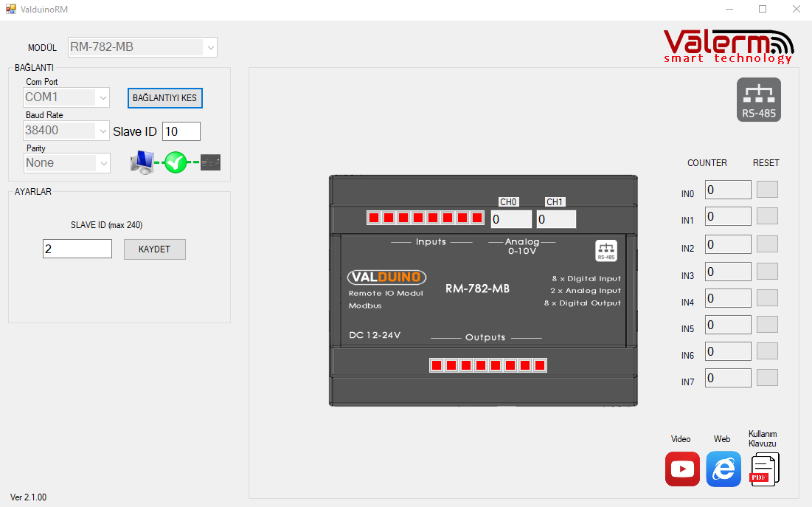Expand the Baud Rate dropdown
This screenshot has height=507, width=812.
tap(66, 131)
